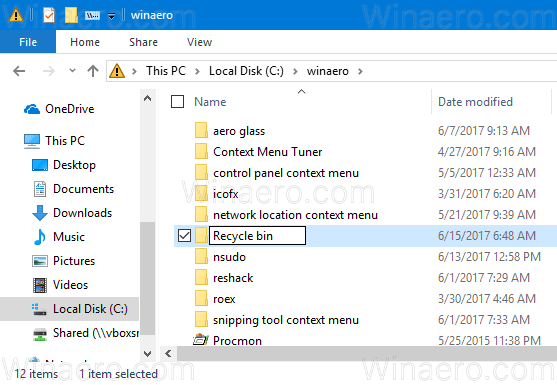Click the Procmon application icon
Image resolution: width=557 pixels, height=385 pixels.
click(201, 340)
